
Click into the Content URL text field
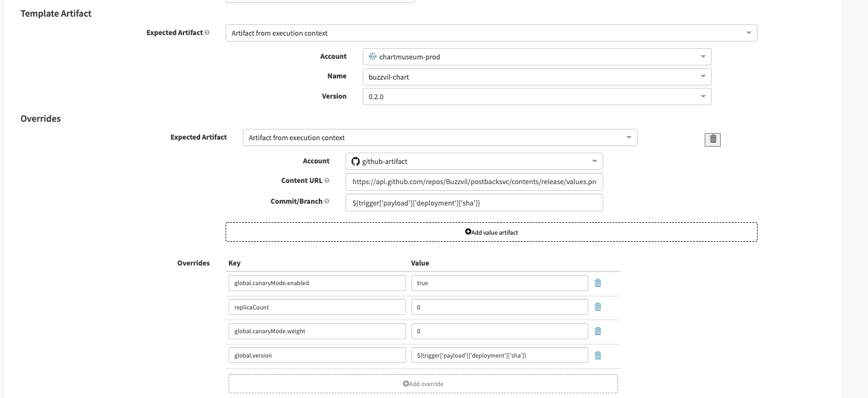(x=474, y=182)
